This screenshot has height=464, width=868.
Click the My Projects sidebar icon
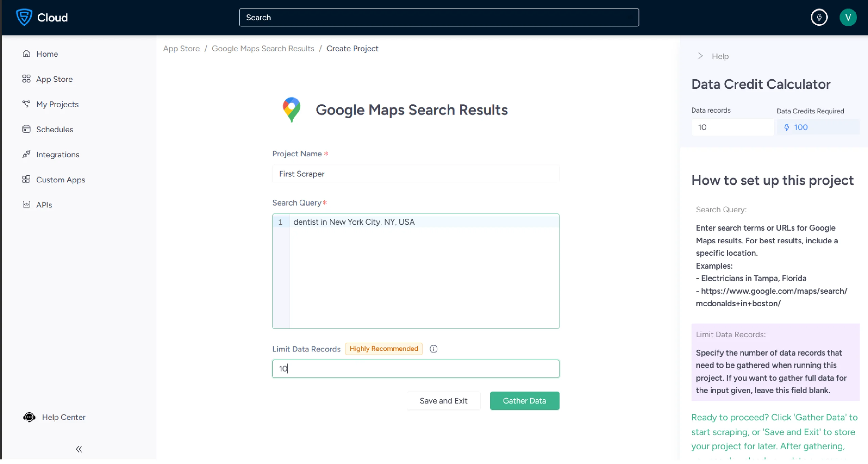pyautogui.click(x=26, y=104)
